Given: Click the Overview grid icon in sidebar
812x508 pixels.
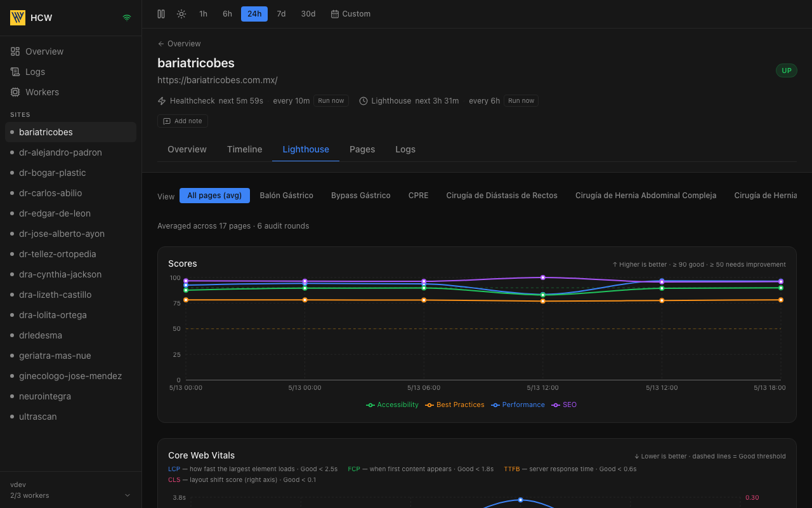Looking at the screenshot, I should (15, 51).
